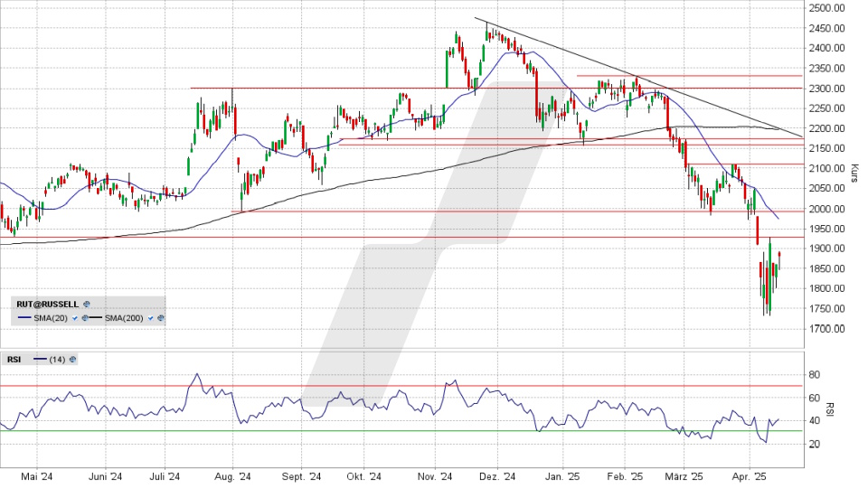Click the Nov. '24 date label

[x=435, y=476]
